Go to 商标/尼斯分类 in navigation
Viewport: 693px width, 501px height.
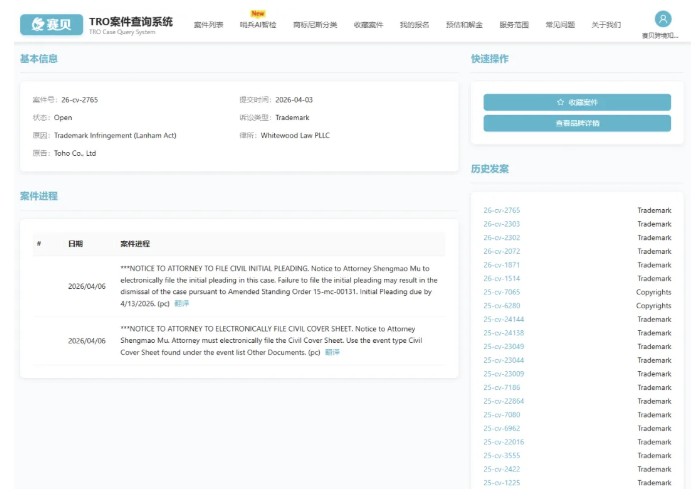(x=315, y=24)
